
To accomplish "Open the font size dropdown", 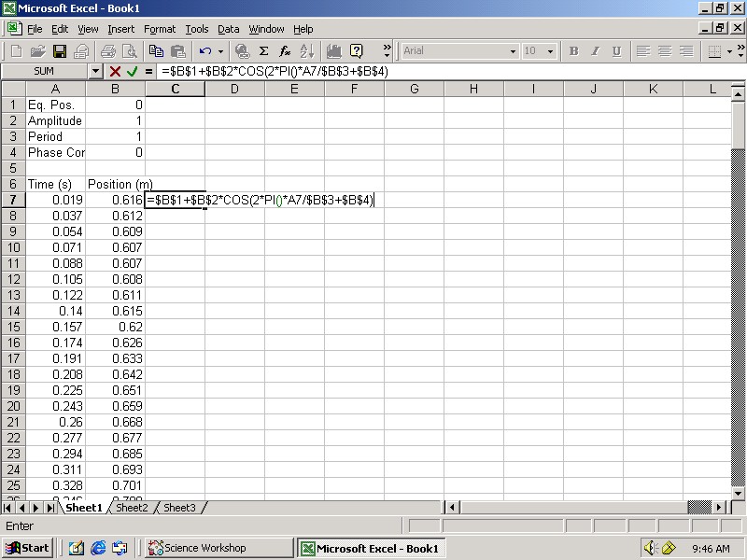I will tap(550, 51).
